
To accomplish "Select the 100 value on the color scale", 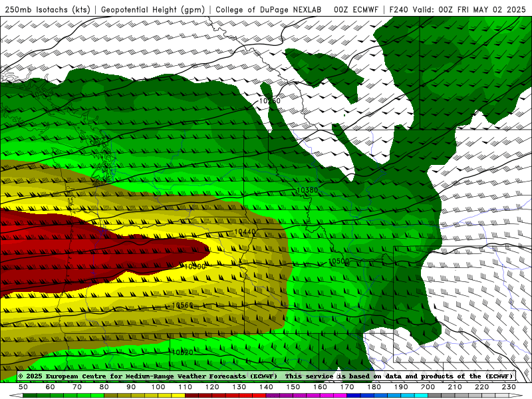I will click(x=158, y=387).
